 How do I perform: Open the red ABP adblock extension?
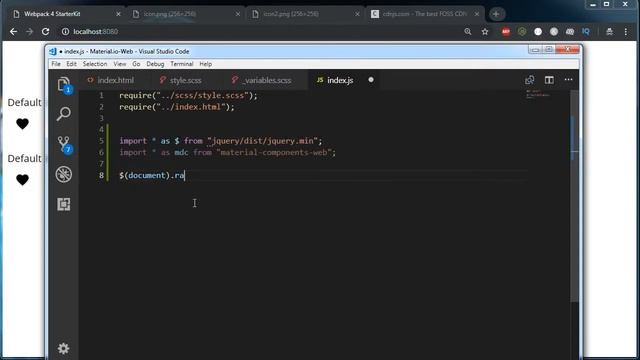pyautogui.click(x=506, y=31)
